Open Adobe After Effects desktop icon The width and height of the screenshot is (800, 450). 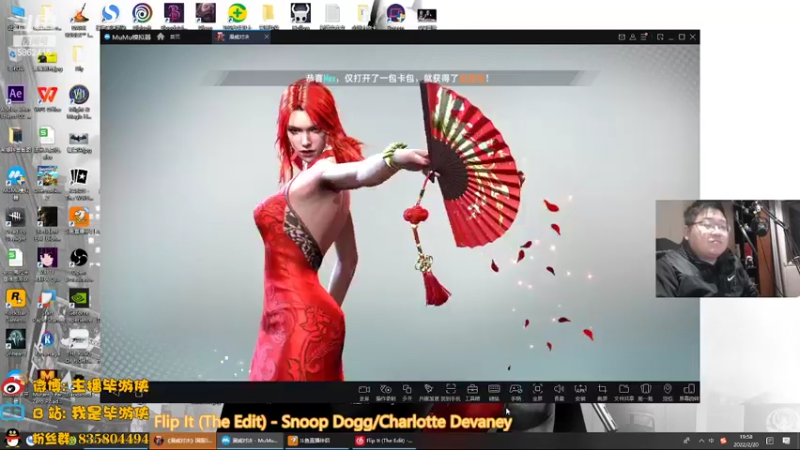15,94
